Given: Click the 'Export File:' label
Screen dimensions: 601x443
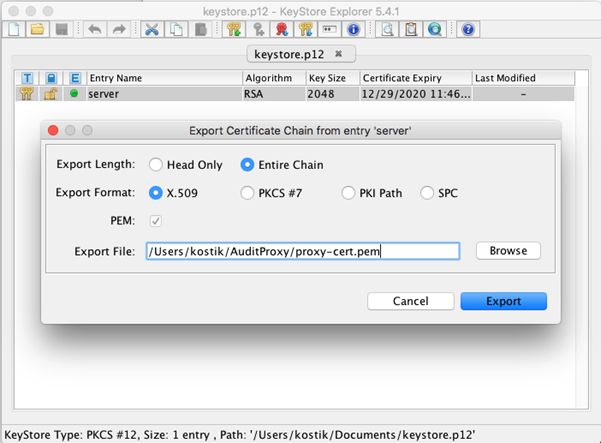Looking at the screenshot, I should click(105, 251).
